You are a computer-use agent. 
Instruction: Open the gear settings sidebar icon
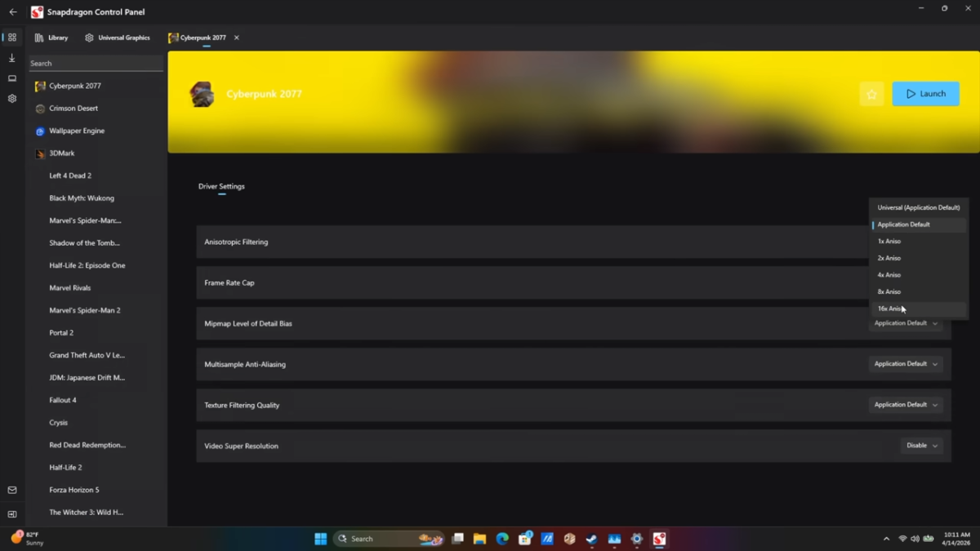point(12,99)
